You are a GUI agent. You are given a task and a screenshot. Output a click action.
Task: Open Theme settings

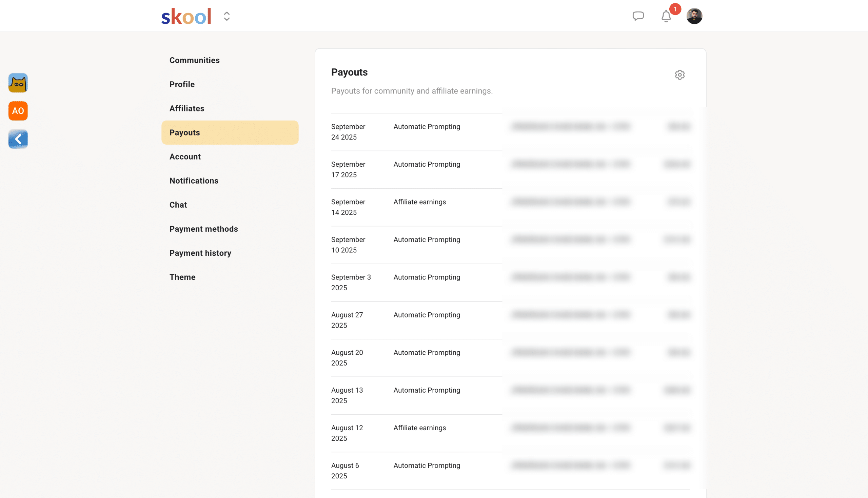pos(182,277)
